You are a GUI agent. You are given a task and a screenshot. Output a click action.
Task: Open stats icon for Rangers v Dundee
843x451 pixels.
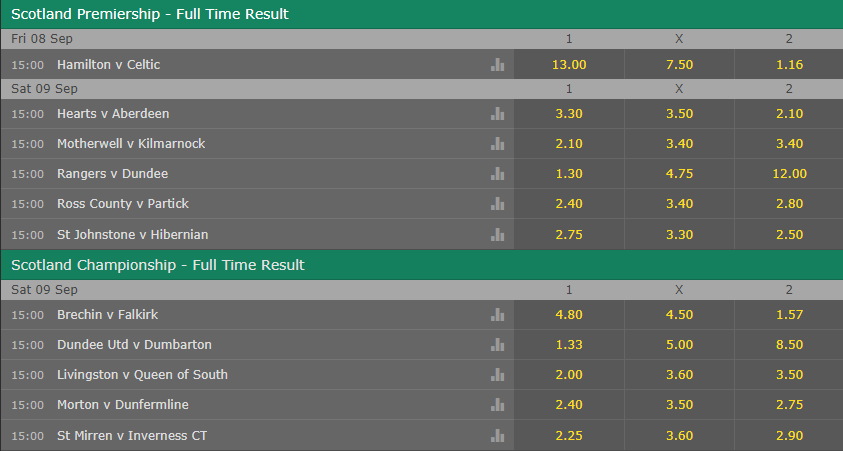(497, 174)
